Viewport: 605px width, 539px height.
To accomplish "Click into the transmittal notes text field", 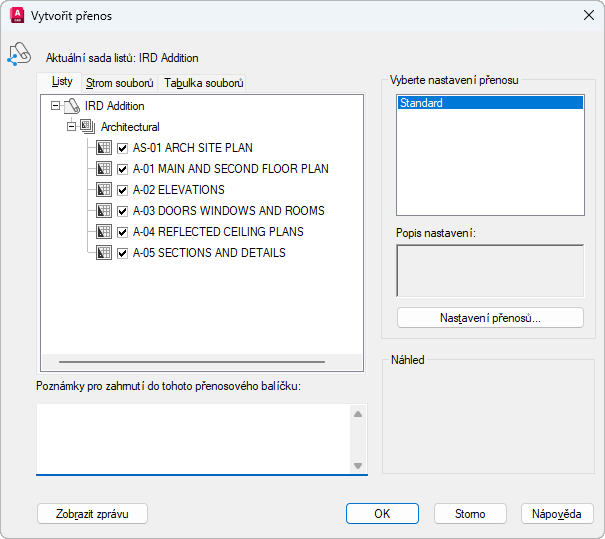I will click(192, 438).
